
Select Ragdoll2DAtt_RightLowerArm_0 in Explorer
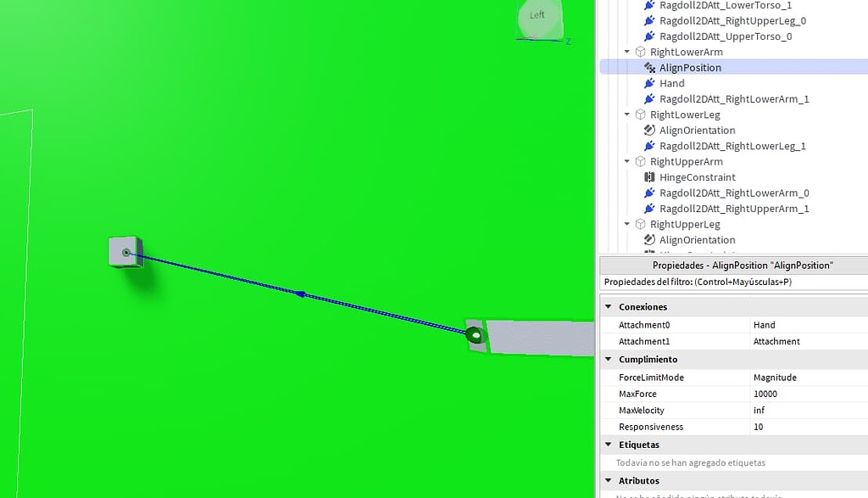click(734, 193)
